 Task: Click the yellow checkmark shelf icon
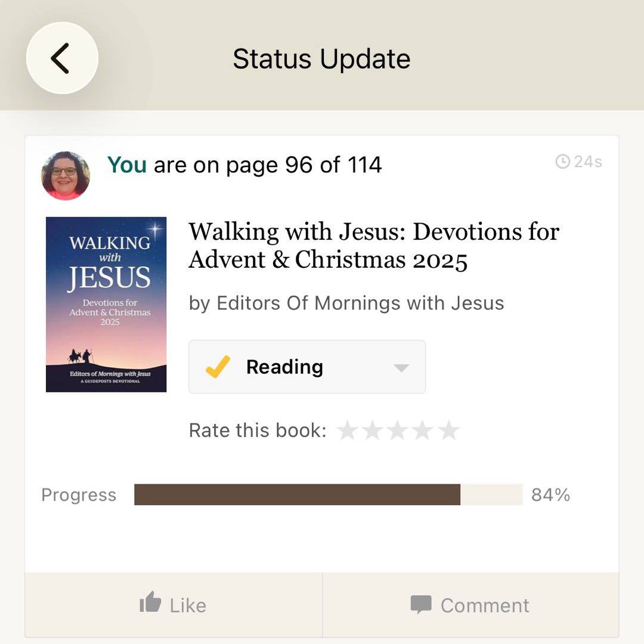point(218,367)
